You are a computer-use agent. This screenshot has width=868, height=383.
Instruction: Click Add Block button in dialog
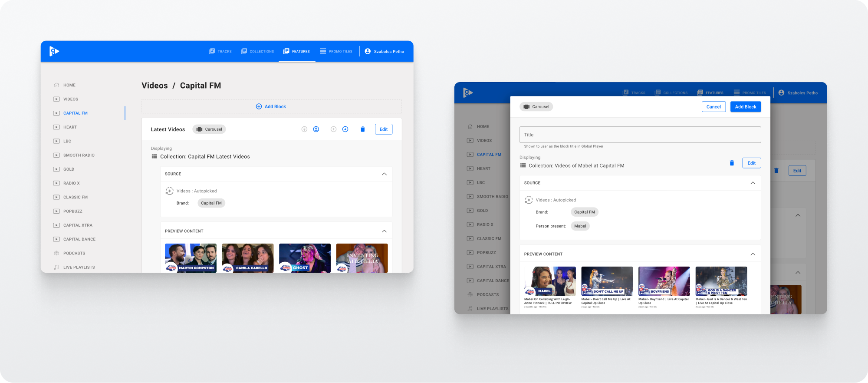[746, 107]
